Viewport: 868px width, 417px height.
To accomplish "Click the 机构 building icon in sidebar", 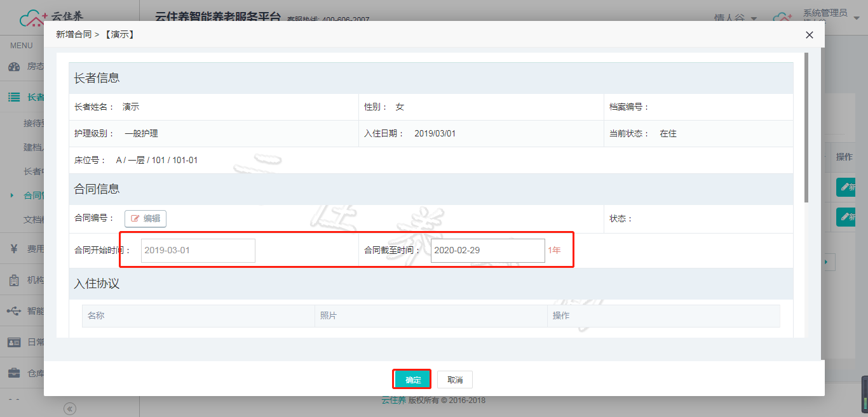I will coord(14,280).
